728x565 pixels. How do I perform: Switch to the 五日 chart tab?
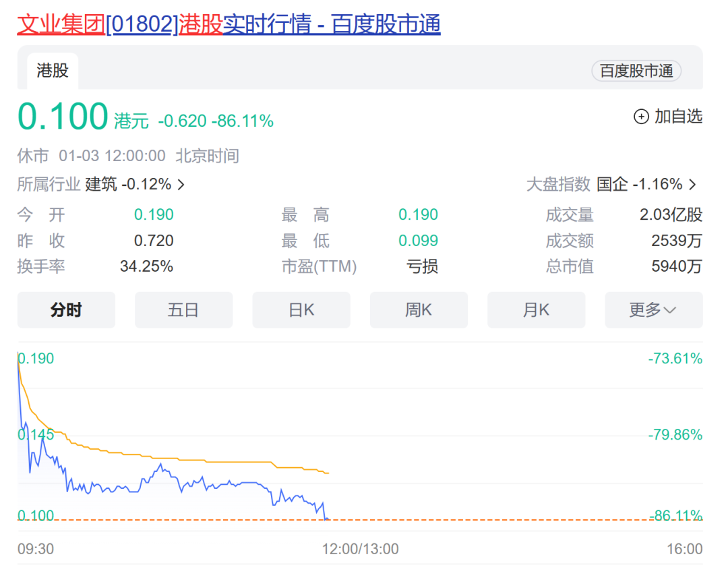183,309
